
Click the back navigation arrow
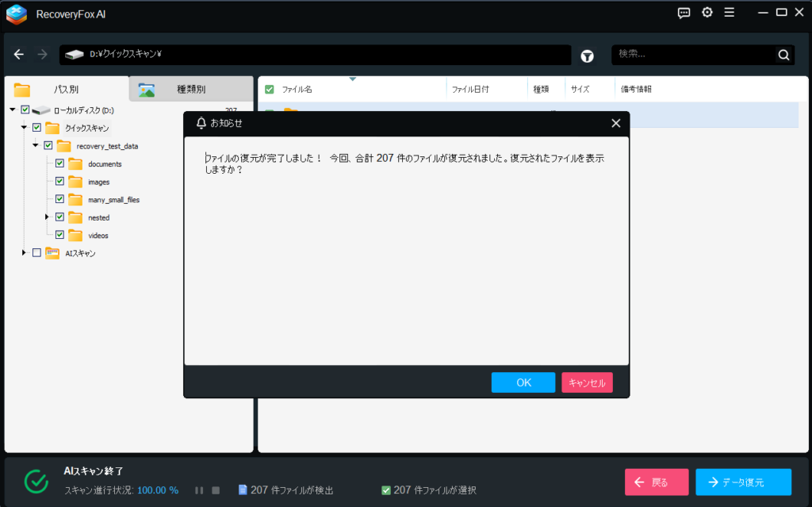[x=19, y=55]
